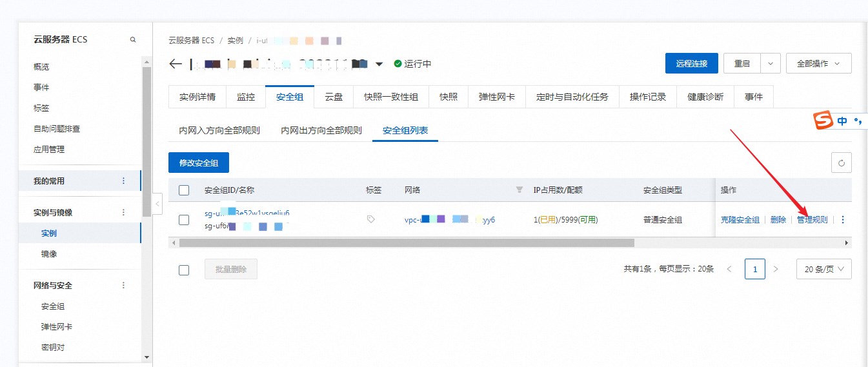Screen dimensions: 868x367
Task: Click the sidebar search magnifier icon
Action: pos(133,39)
